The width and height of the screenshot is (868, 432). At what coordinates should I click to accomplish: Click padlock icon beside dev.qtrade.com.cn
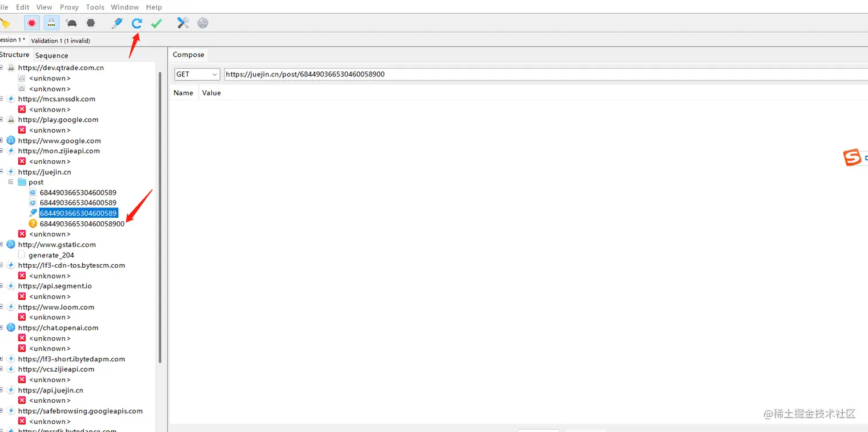click(x=11, y=68)
